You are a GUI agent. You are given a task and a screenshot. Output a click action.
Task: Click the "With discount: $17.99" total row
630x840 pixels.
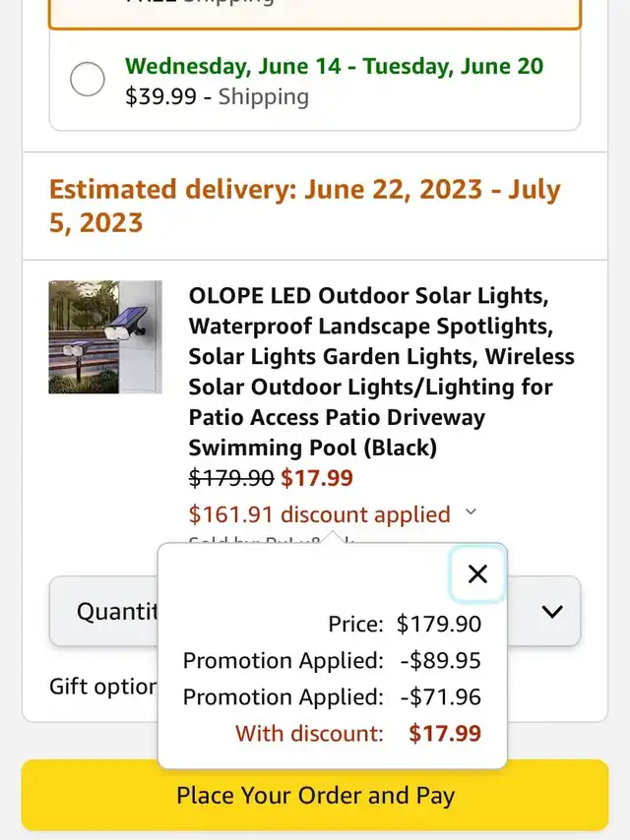coord(357,734)
